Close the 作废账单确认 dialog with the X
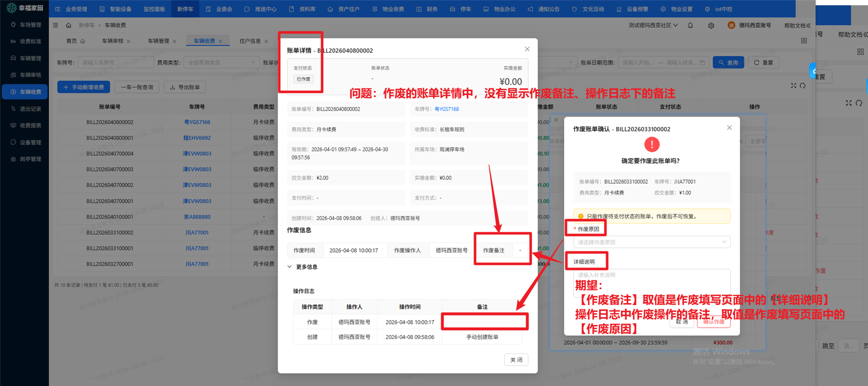Image resolution: width=868 pixels, height=386 pixels. pos(729,128)
